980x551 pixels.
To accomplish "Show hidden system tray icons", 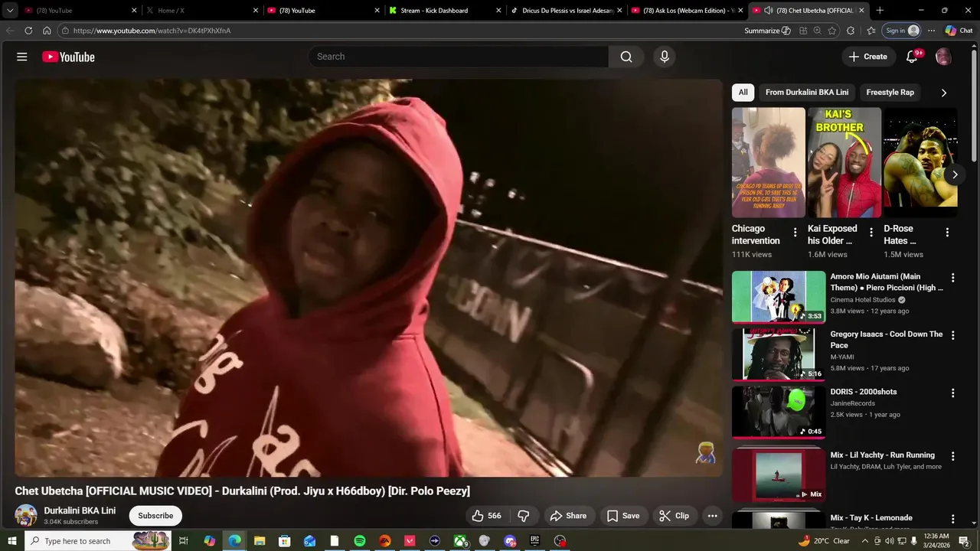I will tap(865, 541).
